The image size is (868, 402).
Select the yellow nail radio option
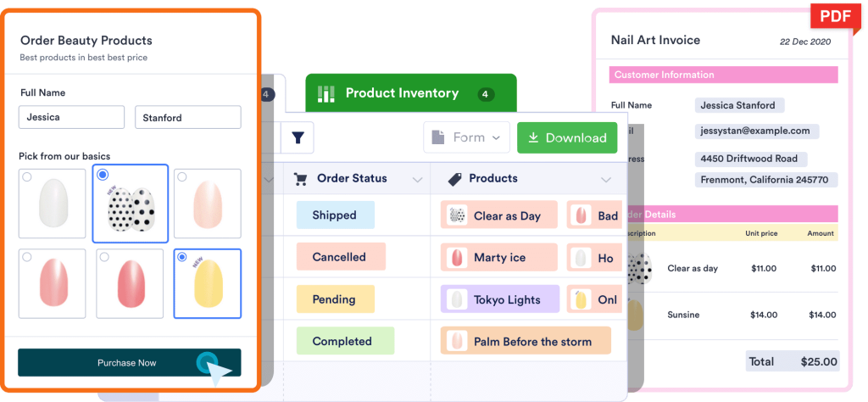184,258
